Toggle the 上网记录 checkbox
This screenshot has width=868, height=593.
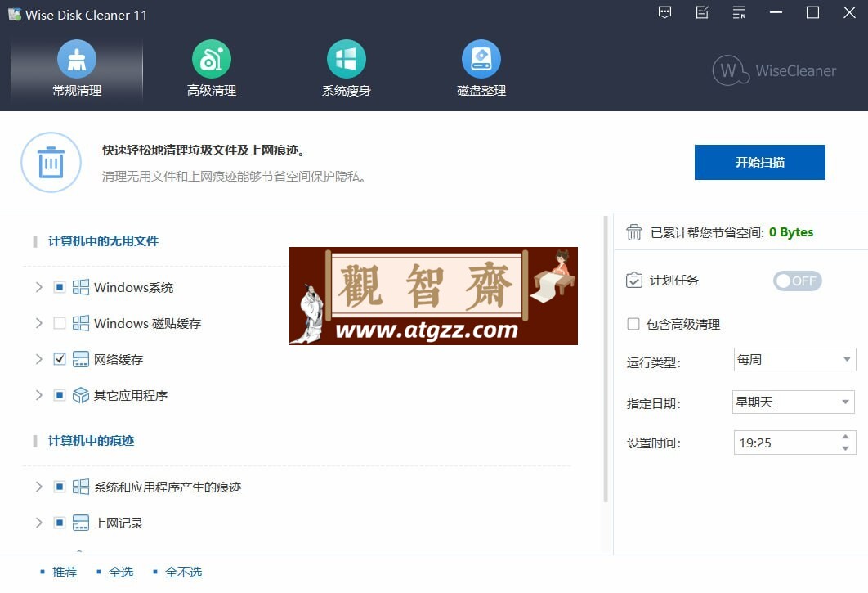pyautogui.click(x=59, y=523)
